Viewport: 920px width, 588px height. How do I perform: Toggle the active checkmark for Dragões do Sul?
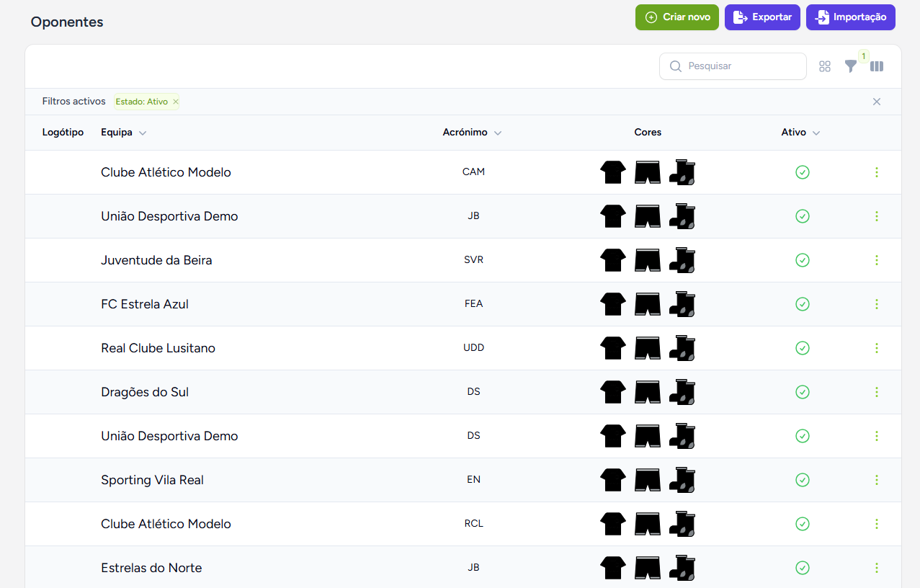(802, 392)
